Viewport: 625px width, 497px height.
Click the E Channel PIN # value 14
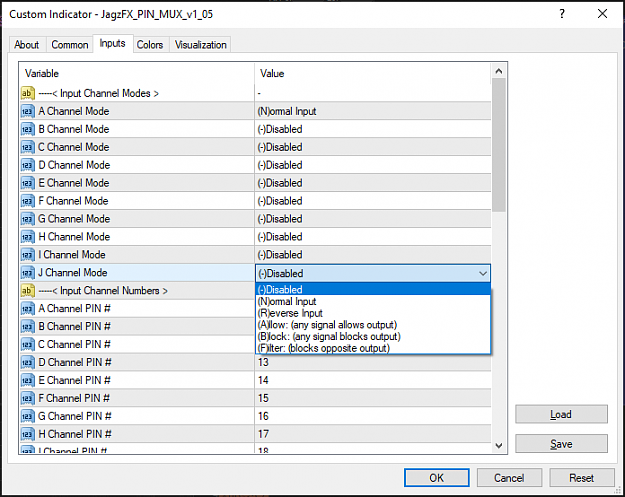[373, 380]
